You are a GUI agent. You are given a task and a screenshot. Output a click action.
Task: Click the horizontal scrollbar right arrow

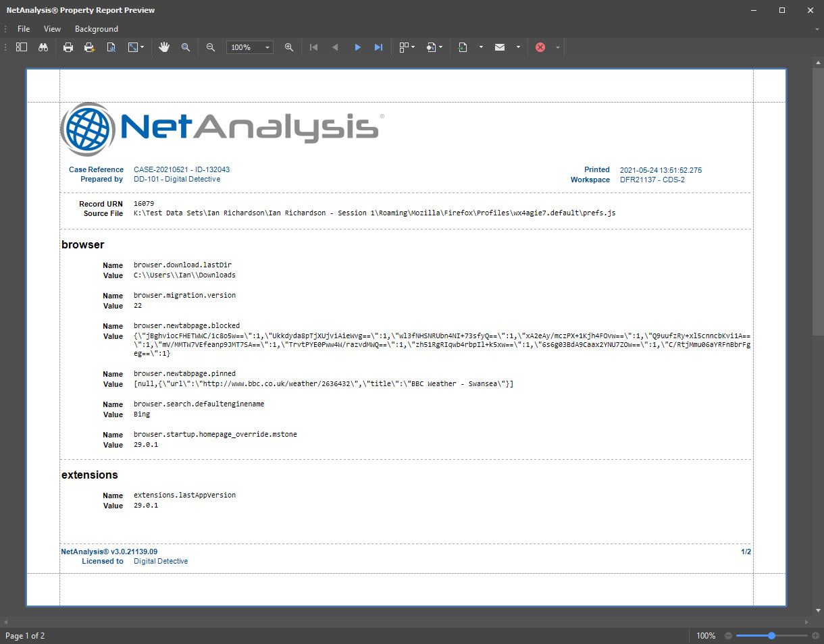[x=806, y=622]
